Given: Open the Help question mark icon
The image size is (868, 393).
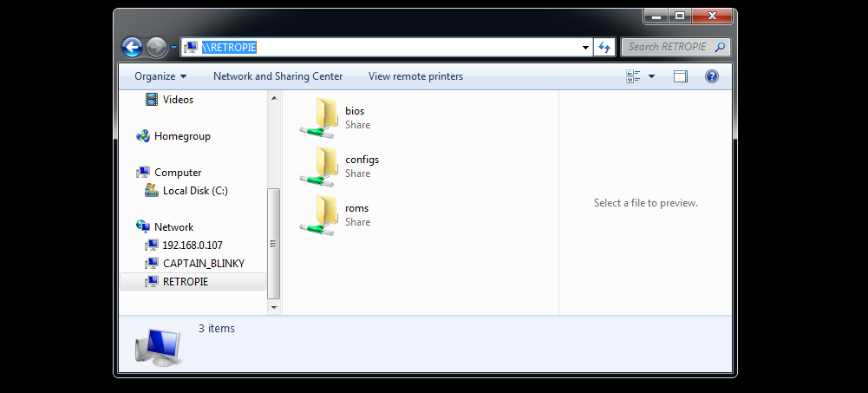Looking at the screenshot, I should tap(711, 76).
